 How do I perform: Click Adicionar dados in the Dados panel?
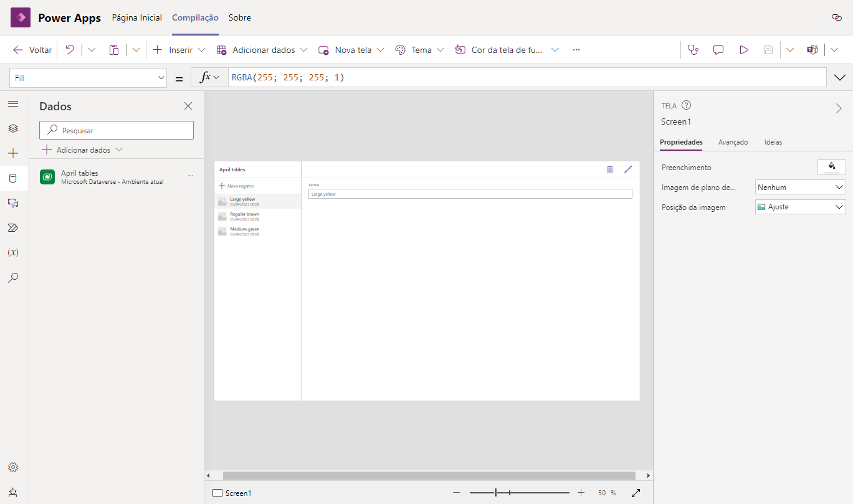point(82,150)
